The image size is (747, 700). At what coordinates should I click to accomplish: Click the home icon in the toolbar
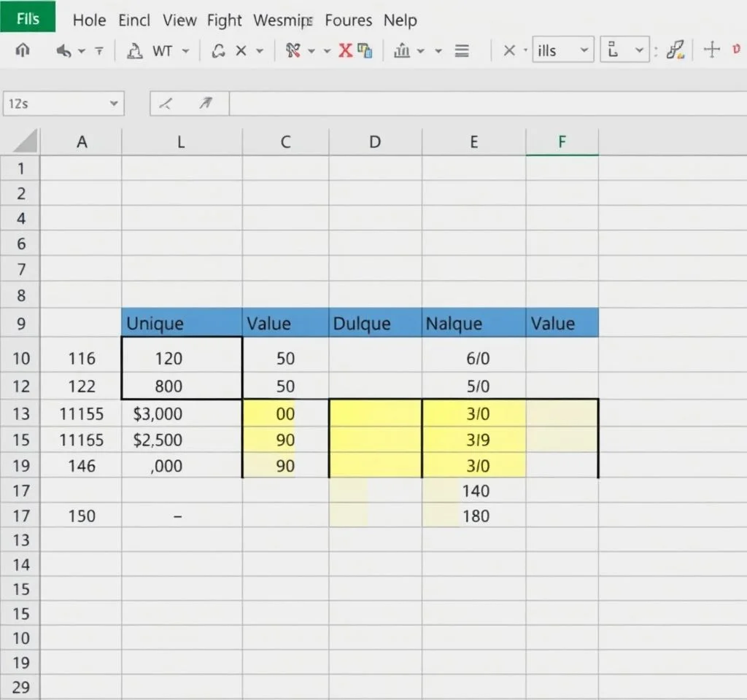pos(23,50)
